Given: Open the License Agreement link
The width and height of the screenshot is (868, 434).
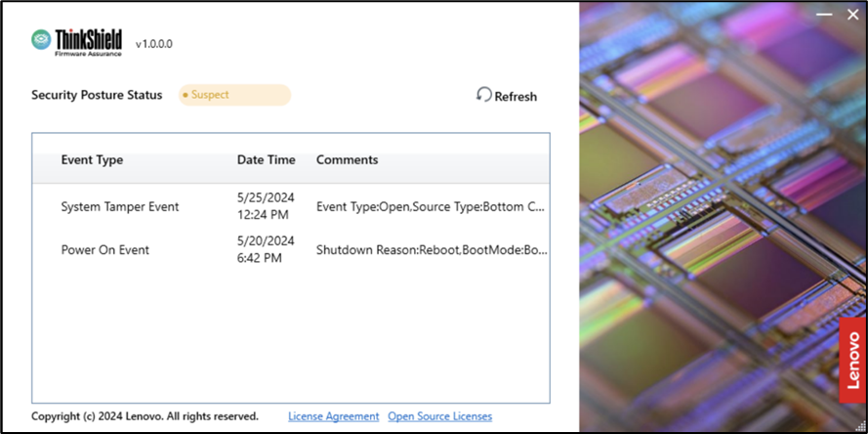Looking at the screenshot, I should [334, 416].
